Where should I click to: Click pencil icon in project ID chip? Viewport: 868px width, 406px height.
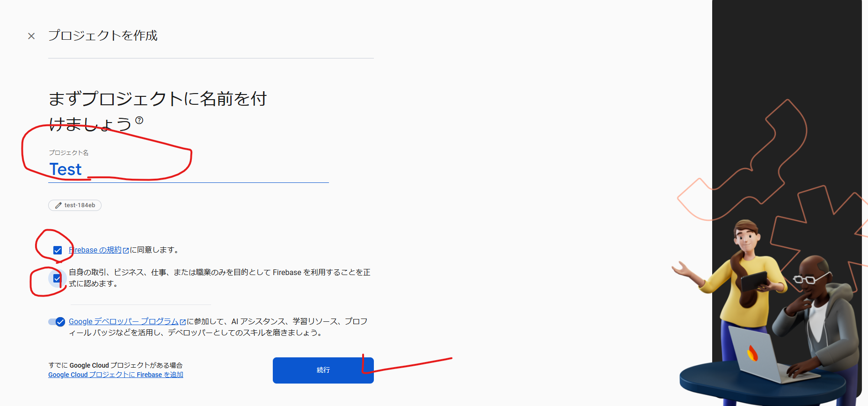pos(58,205)
